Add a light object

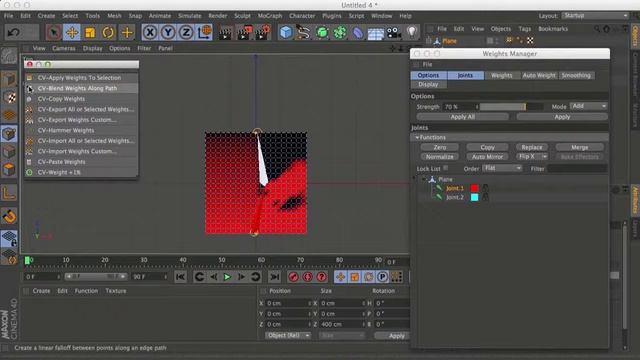click(x=411, y=32)
